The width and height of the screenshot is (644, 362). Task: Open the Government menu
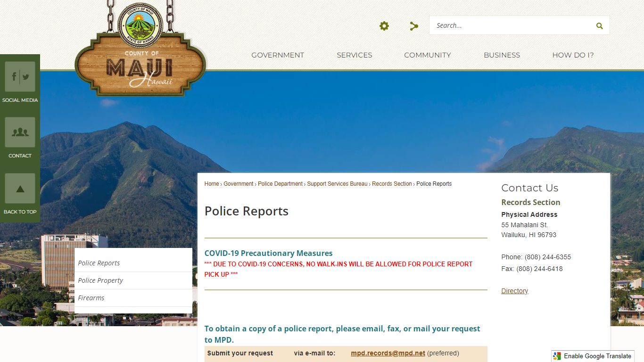(278, 55)
